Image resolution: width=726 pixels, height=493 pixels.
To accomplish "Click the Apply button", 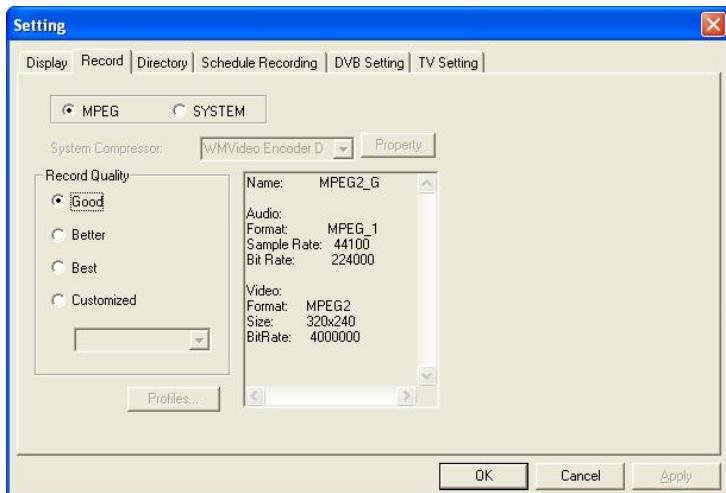I will coord(676,475).
